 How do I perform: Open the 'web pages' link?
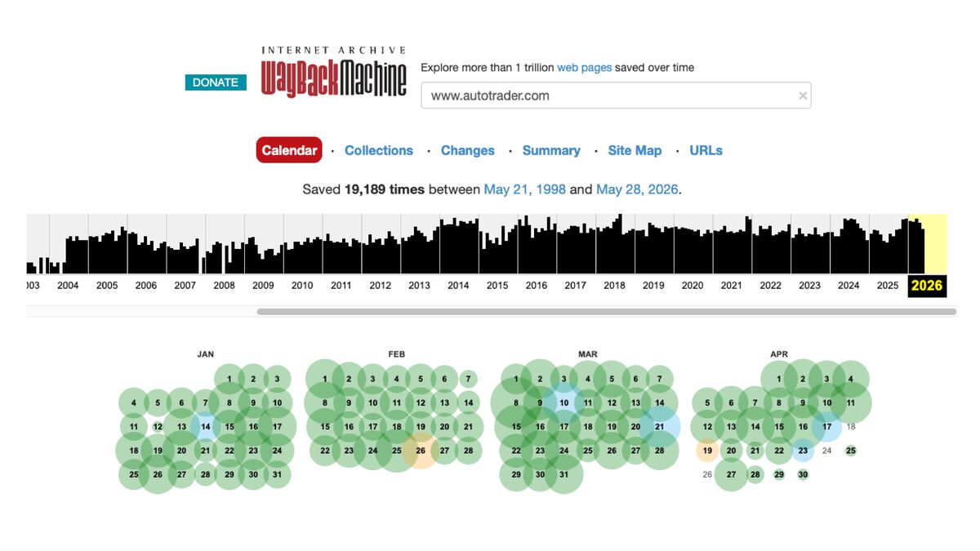pos(584,68)
